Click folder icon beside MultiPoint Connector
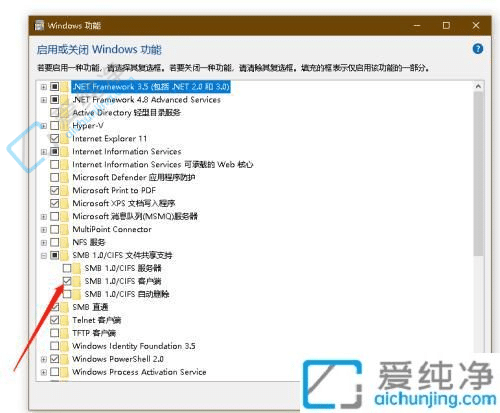The image size is (500, 413). (65, 229)
